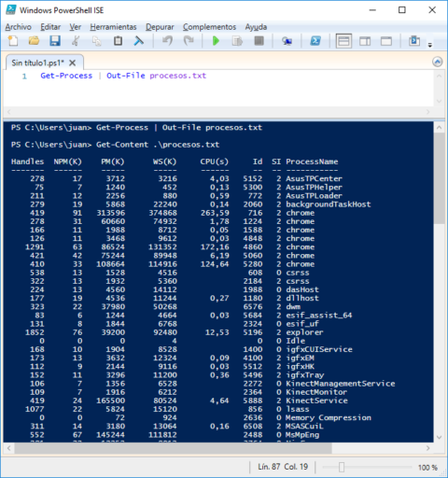Open the Depurar menu
Screen dimensions: 448x478
click(x=160, y=27)
